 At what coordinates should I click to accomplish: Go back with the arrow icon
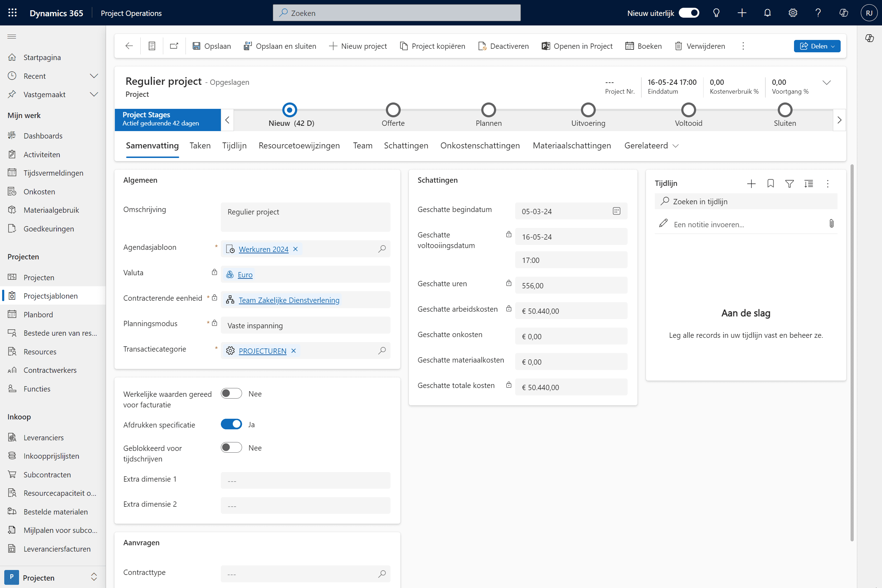pyautogui.click(x=129, y=46)
